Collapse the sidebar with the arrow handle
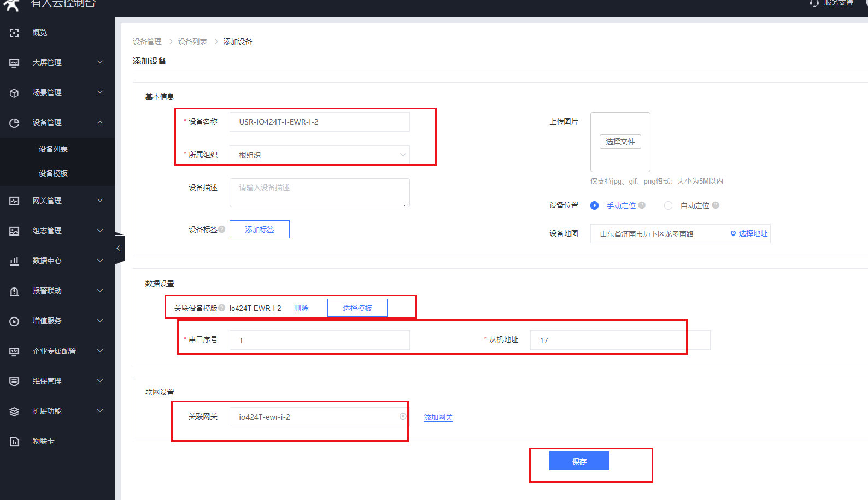 (119, 248)
